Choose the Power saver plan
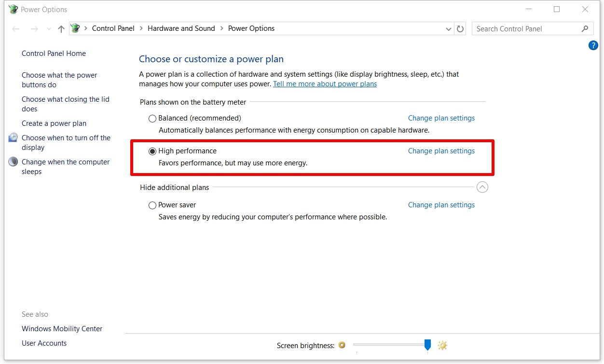The image size is (604, 364). click(x=152, y=205)
